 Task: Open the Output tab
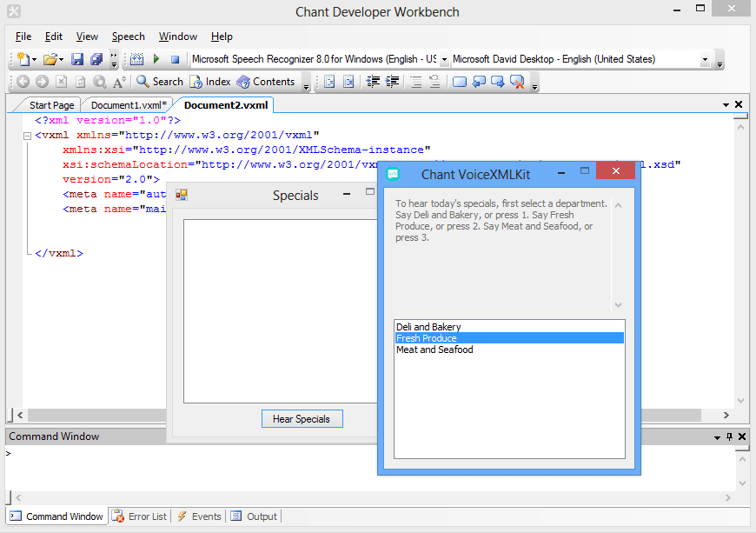(x=254, y=516)
